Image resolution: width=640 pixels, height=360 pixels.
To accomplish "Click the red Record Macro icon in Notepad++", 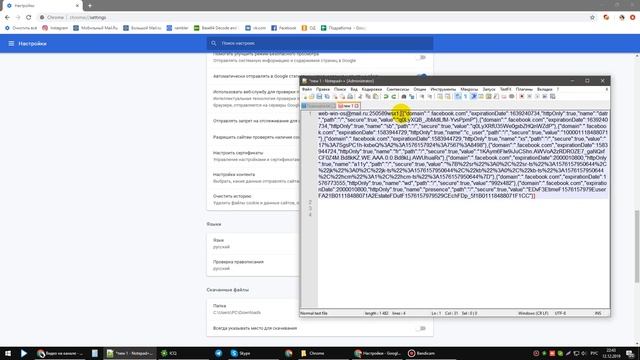I will point(522,96).
